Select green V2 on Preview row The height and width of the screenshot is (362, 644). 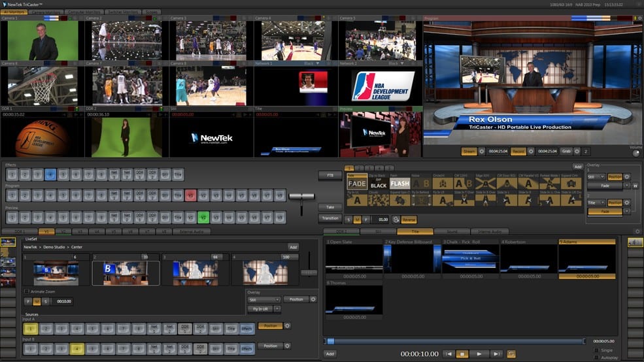[x=203, y=217]
